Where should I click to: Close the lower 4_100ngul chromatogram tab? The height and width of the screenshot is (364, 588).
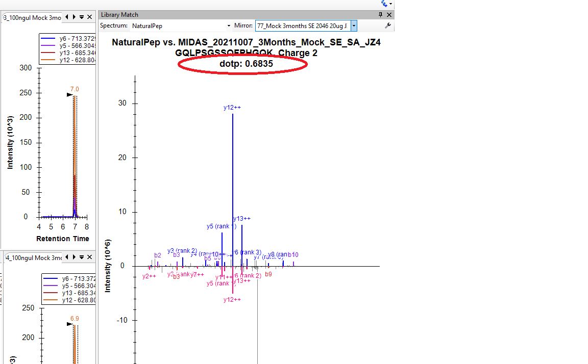pyautogui.click(x=89, y=258)
